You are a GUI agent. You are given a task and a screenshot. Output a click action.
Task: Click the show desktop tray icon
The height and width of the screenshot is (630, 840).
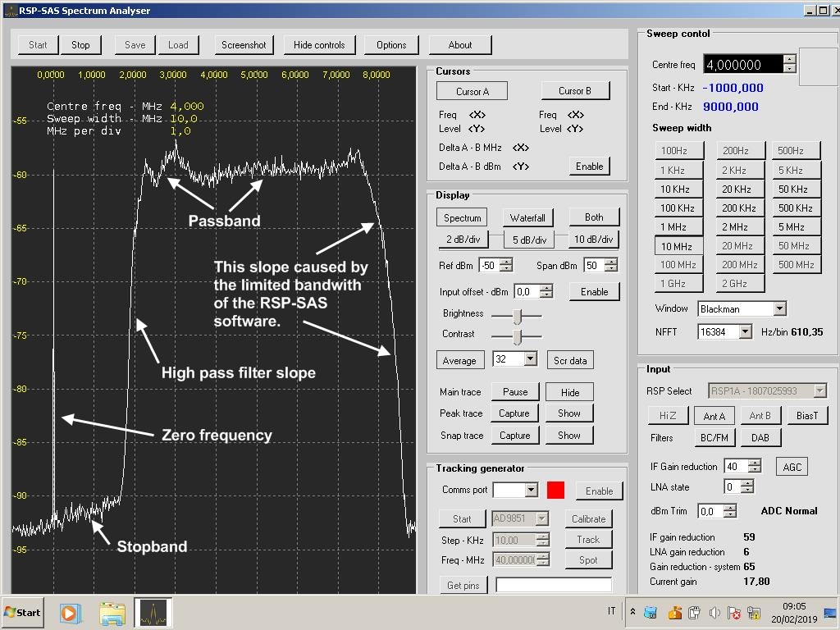[x=830, y=612]
